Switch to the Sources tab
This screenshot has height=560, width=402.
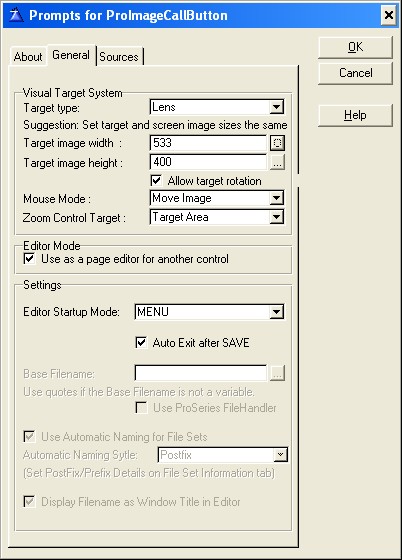[119, 56]
